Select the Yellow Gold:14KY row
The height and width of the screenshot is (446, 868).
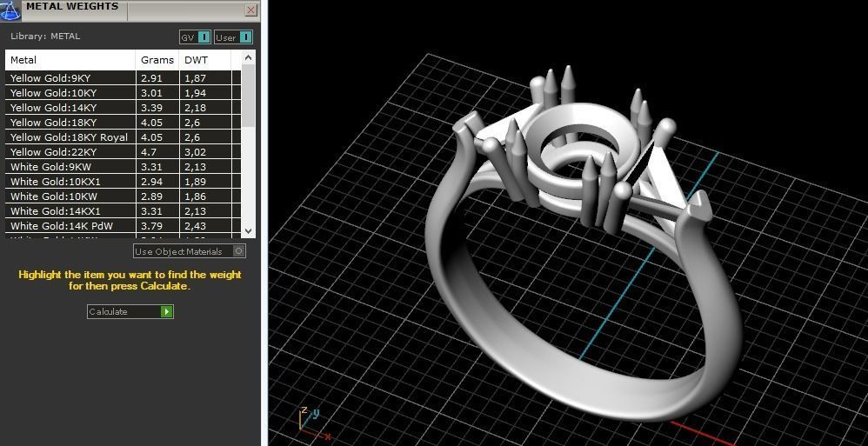[x=123, y=107]
